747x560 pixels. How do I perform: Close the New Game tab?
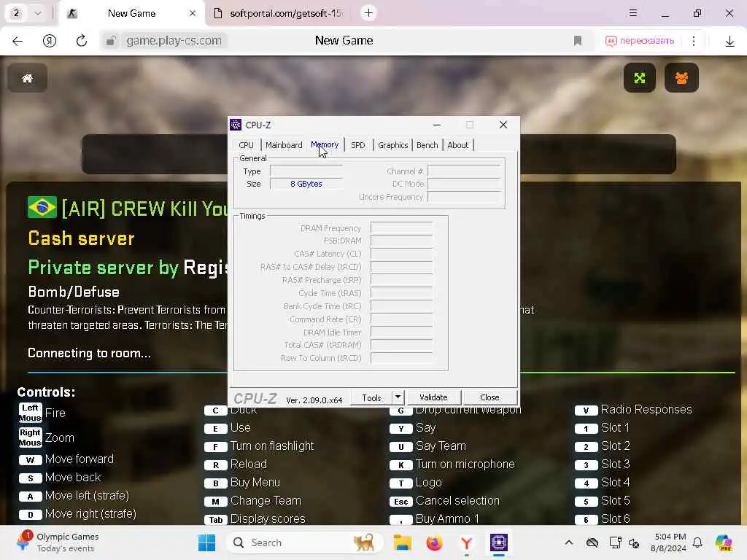pyautogui.click(x=193, y=13)
